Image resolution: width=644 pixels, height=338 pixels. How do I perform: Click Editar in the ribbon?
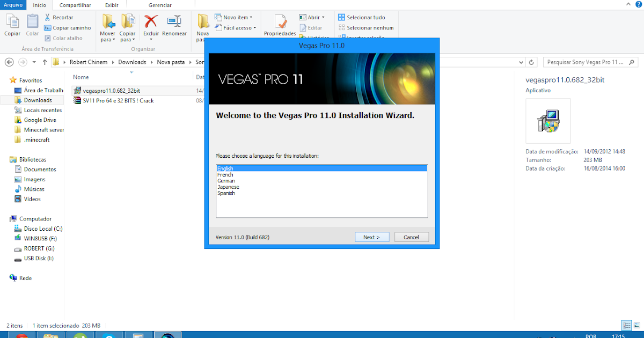311,28
